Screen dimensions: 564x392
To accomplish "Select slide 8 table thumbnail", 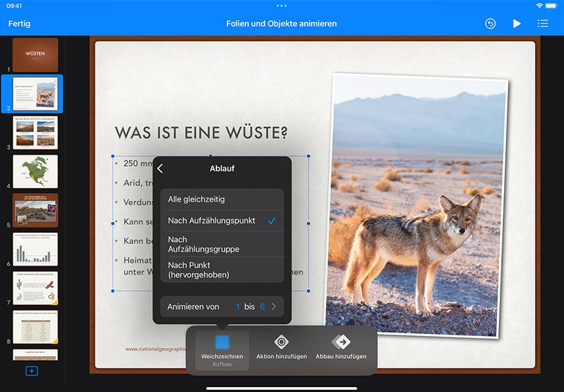I will click(x=35, y=327).
